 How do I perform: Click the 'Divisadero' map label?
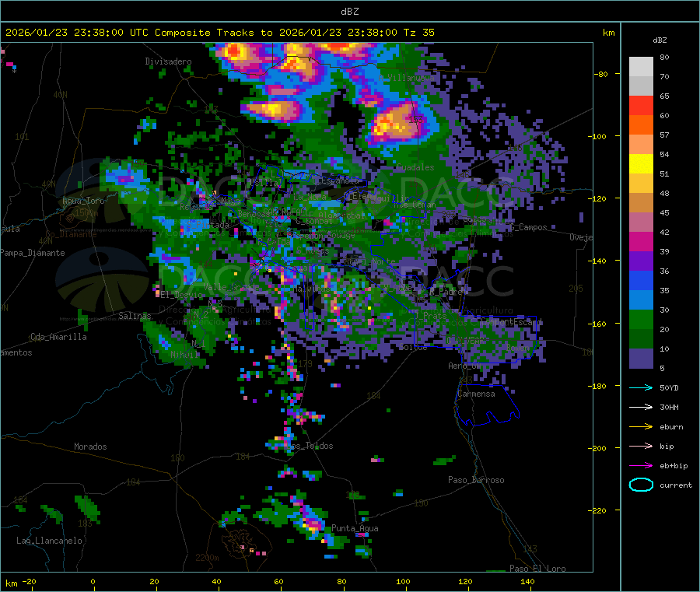pyautogui.click(x=168, y=61)
